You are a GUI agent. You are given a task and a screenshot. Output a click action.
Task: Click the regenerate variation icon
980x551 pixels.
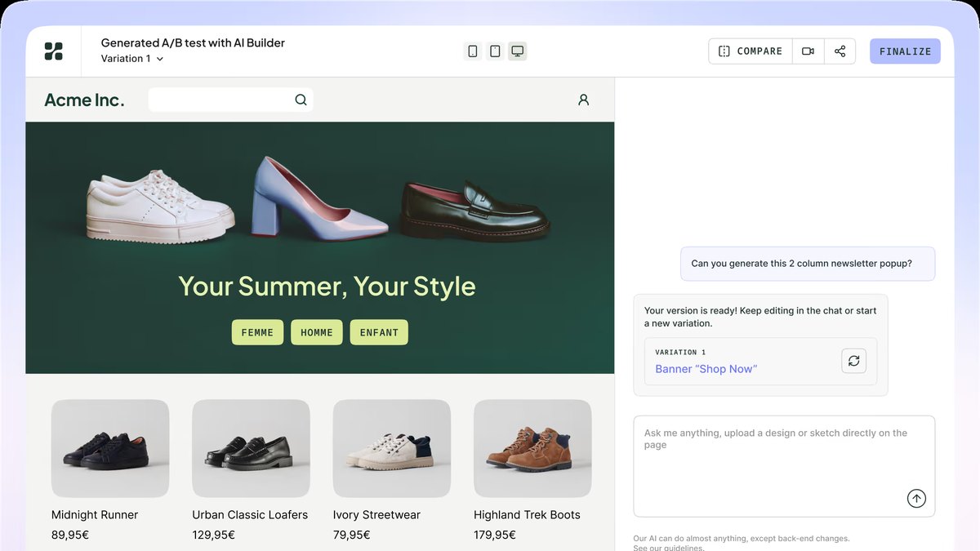(x=853, y=361)
